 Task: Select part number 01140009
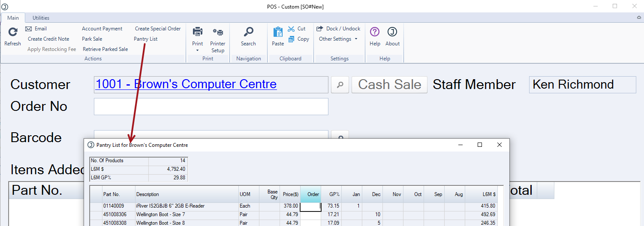click(x=114, y=206)
